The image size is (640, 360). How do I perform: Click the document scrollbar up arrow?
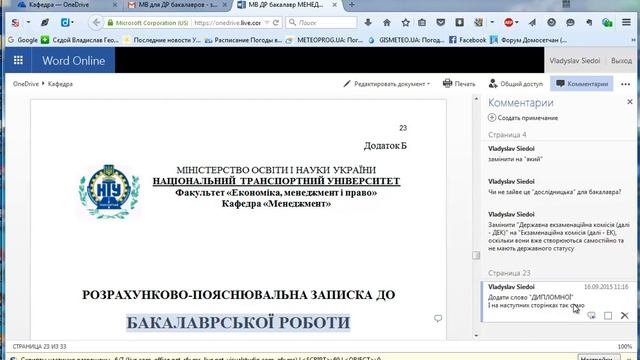[x=476, y=99]
